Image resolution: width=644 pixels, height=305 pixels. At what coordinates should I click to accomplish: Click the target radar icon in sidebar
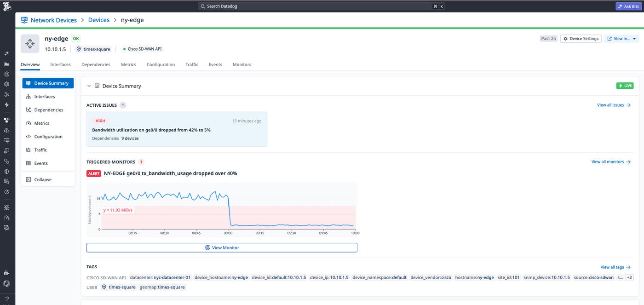[x=6, y=74]
